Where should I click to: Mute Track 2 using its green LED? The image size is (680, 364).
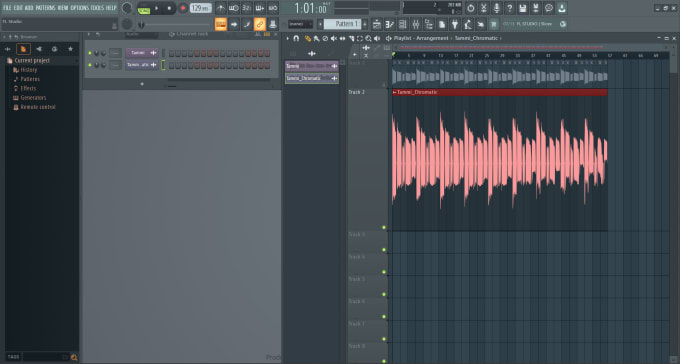tap(384, 227)
